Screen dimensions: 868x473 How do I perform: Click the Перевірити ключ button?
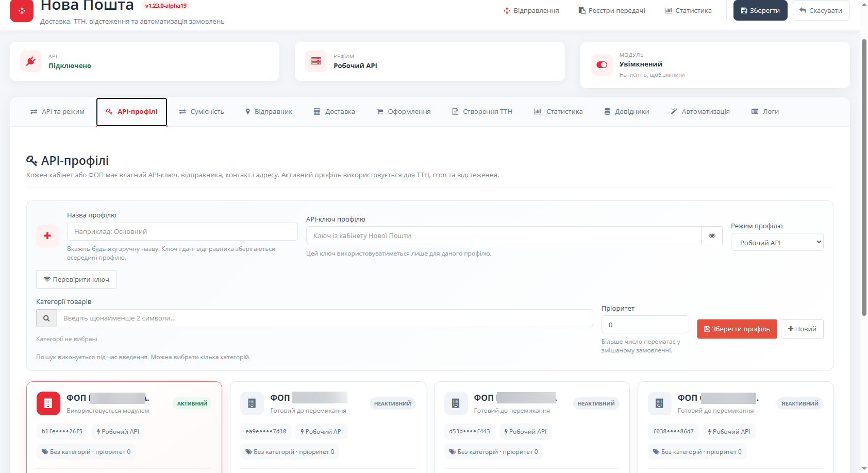pyautogui.click(x=76, y=279)
